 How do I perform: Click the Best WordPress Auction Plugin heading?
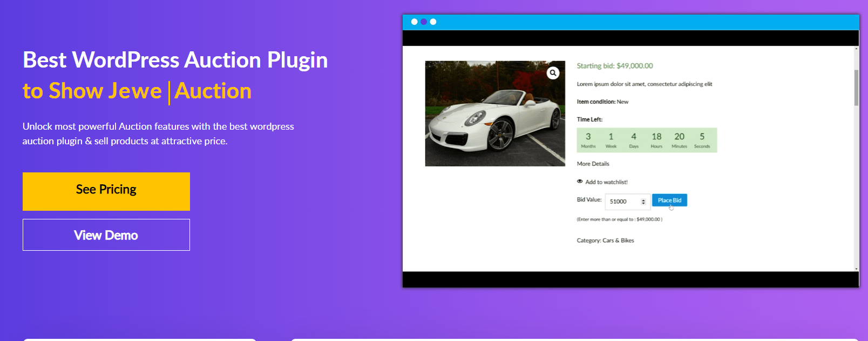pyautogui.click(x=175, y=60)
